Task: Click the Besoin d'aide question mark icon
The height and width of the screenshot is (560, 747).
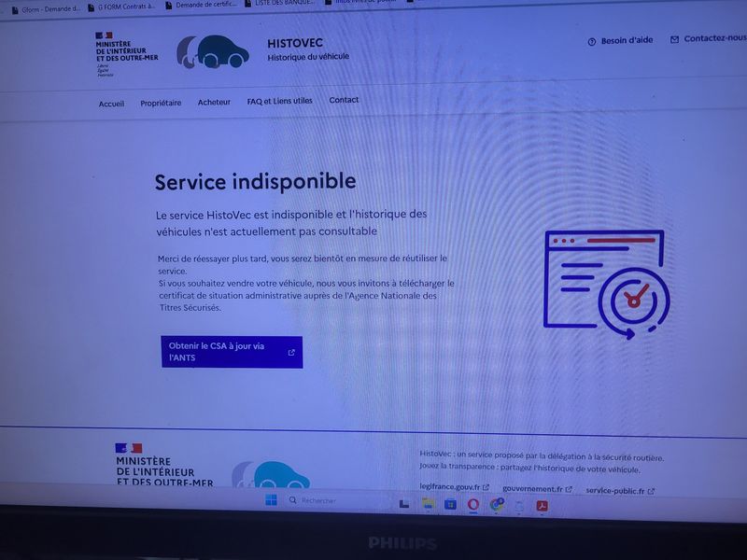Action: coord(592,41)
